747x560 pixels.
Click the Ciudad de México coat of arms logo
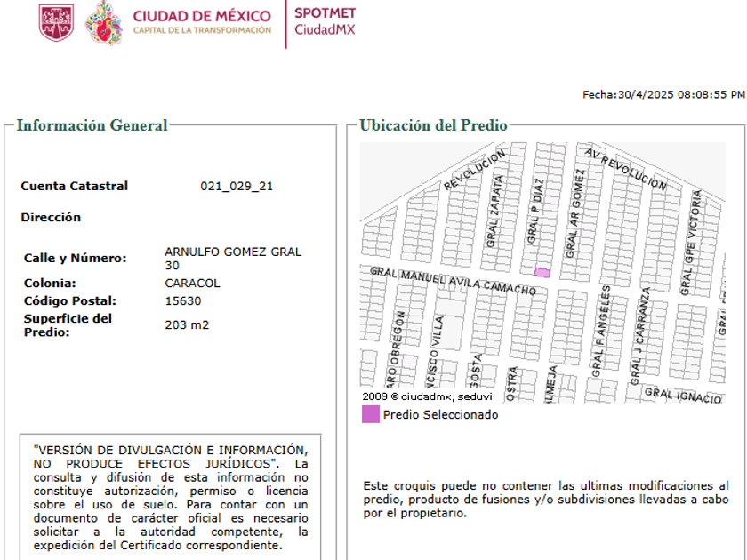pyautogui.click(x=56, y=23)
